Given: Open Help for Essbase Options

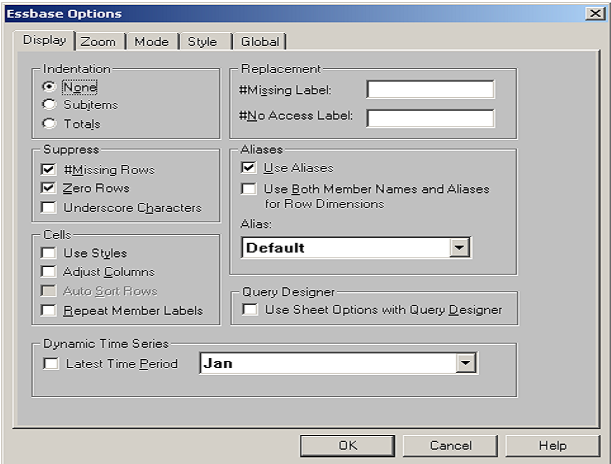Looking at the screenshot, I should click(x=553, y=446).
